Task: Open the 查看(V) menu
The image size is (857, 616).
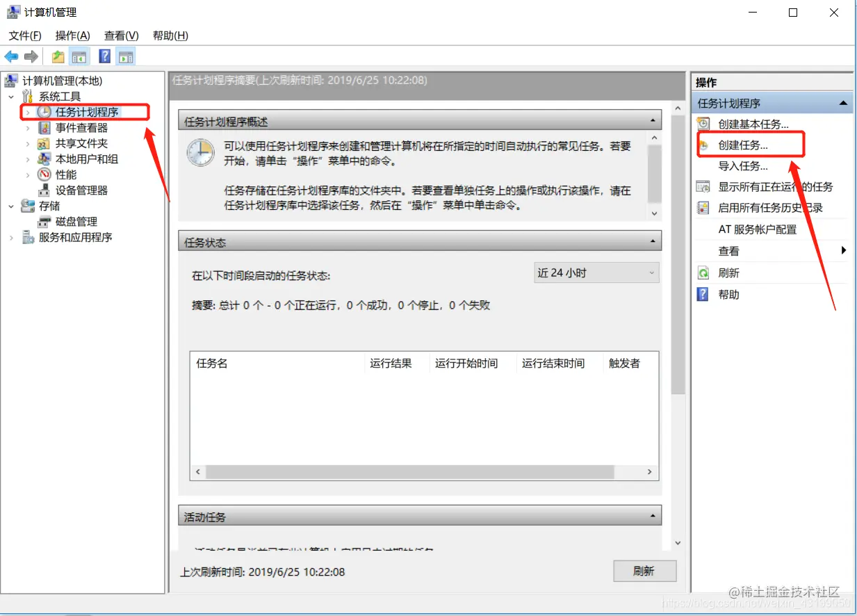Action: tap(122, 35)
